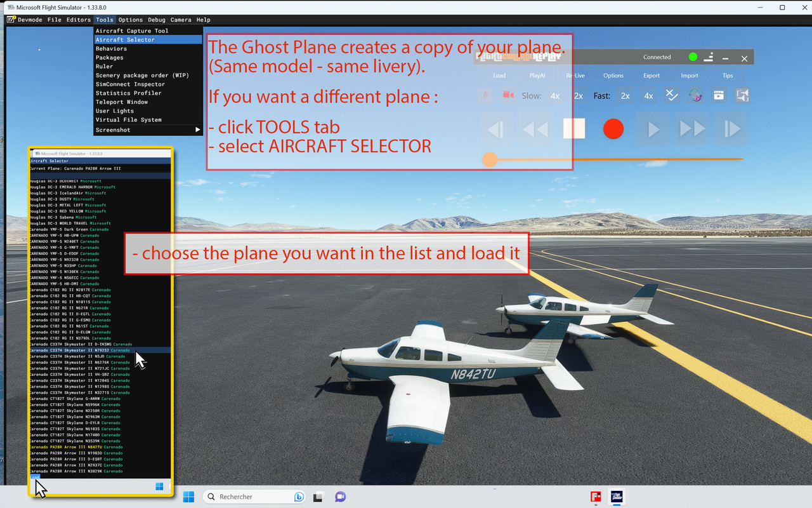
Task: Open Teleport Window from Tools menu
Action: 148,102
